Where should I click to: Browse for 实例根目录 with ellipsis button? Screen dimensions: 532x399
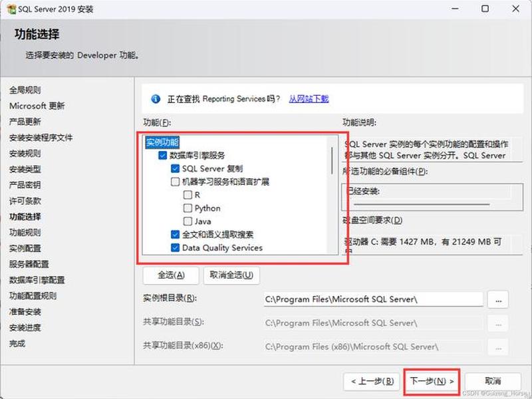point(498,300)
